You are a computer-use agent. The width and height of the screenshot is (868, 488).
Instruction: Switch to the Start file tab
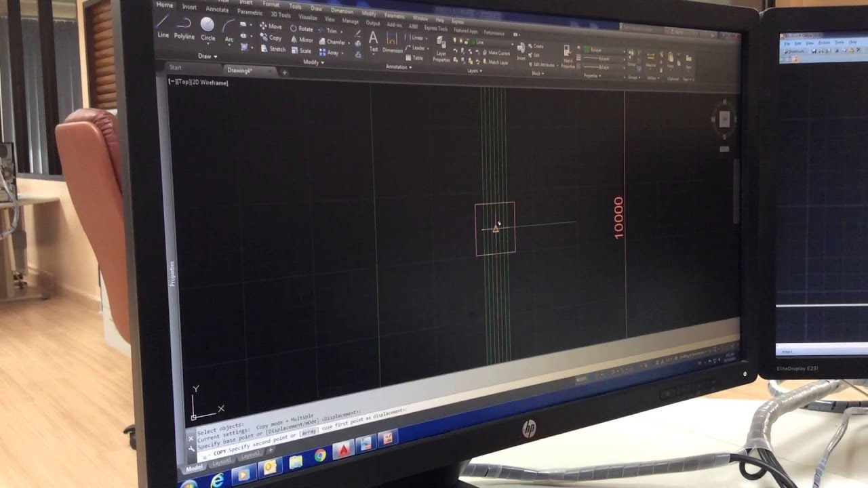(x=176, y=67)
